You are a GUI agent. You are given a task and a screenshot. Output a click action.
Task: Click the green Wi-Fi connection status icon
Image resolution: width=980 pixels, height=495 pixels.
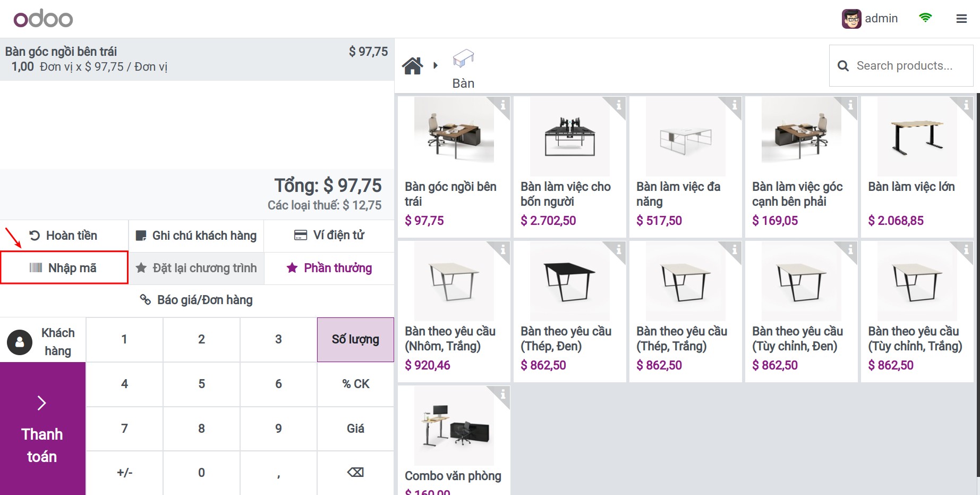[x=925, y=18]
